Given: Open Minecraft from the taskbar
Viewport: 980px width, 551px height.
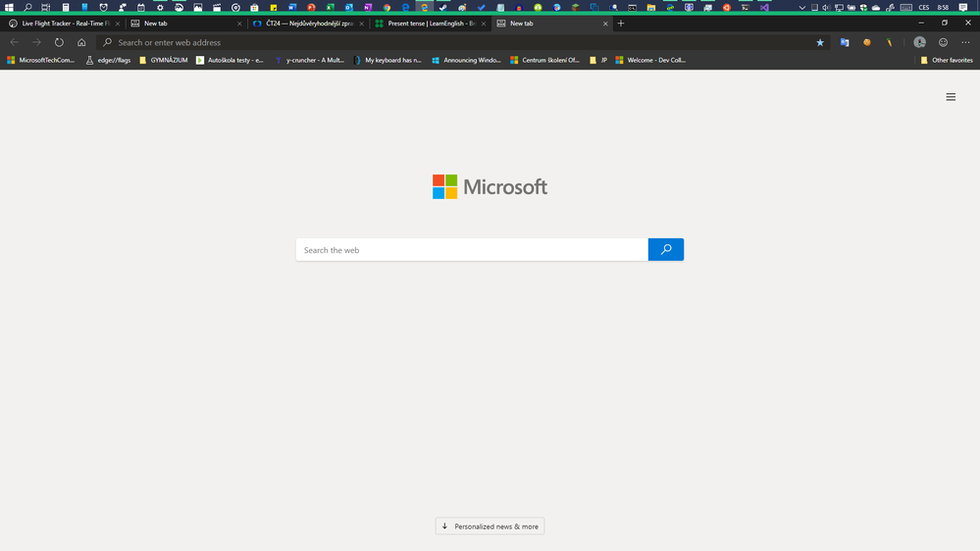Looking at the screenshot, I should pyautogui.click(x=575, y=8).
